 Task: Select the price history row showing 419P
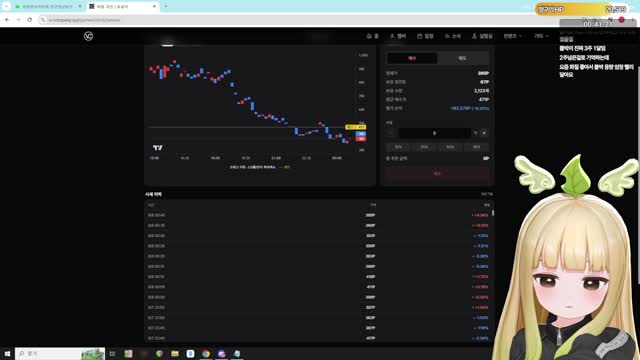pos(318,287)
